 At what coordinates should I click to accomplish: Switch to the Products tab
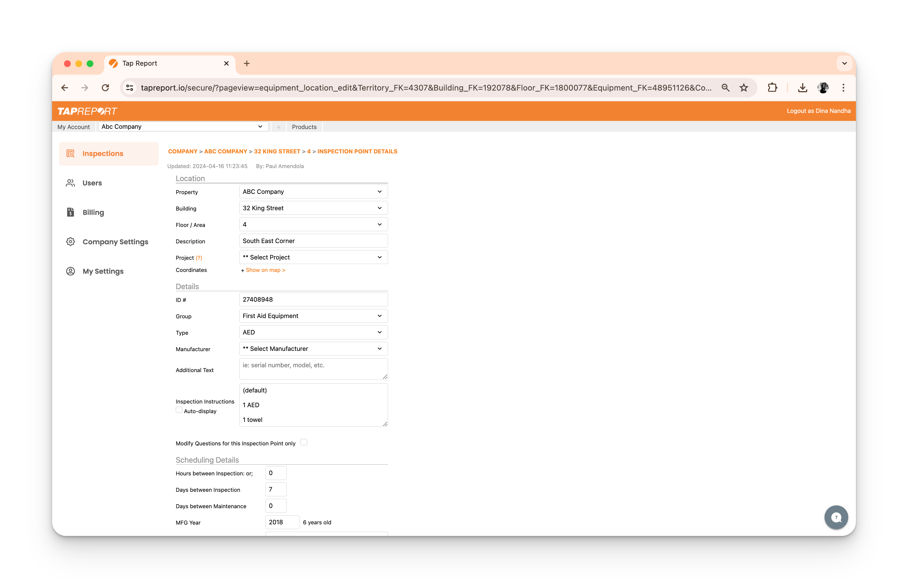pyautogui.click(x=304, y=126)
